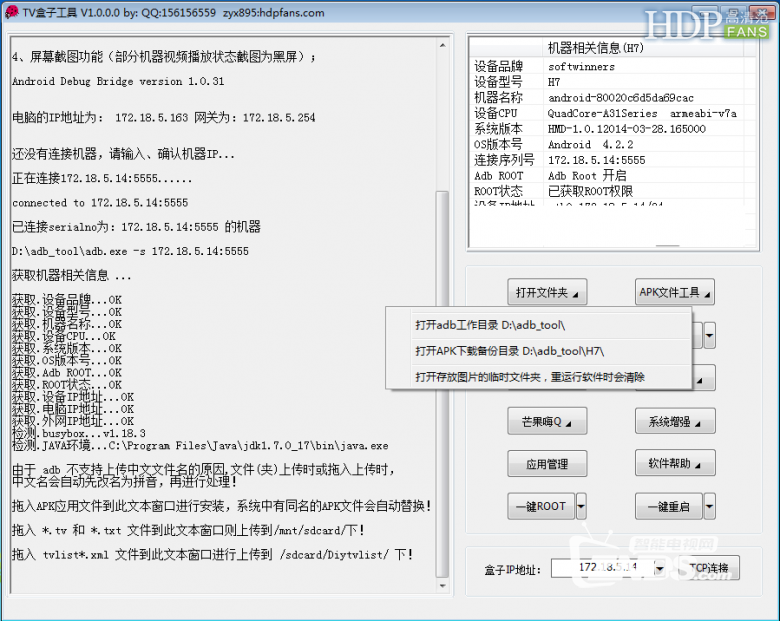Click the 机器相关信息(H7) column header
The image size is (780, 621).
[643, 48]
